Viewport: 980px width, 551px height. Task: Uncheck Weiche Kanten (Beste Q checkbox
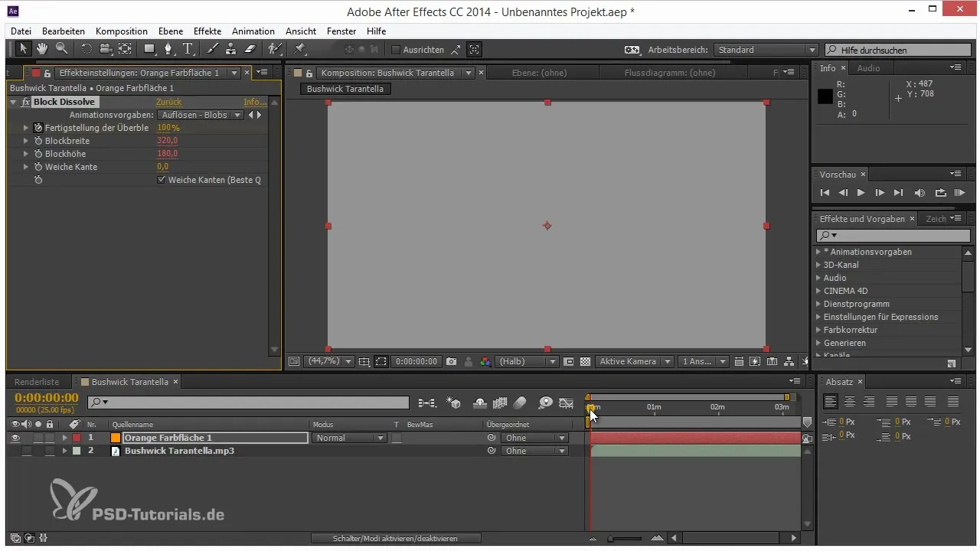(162, 180)
